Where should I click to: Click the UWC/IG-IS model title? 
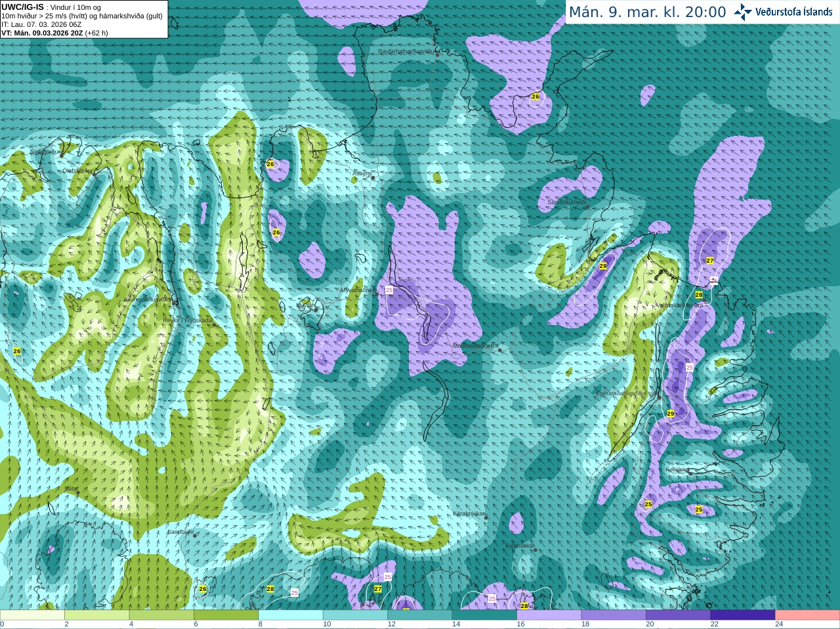22,7
